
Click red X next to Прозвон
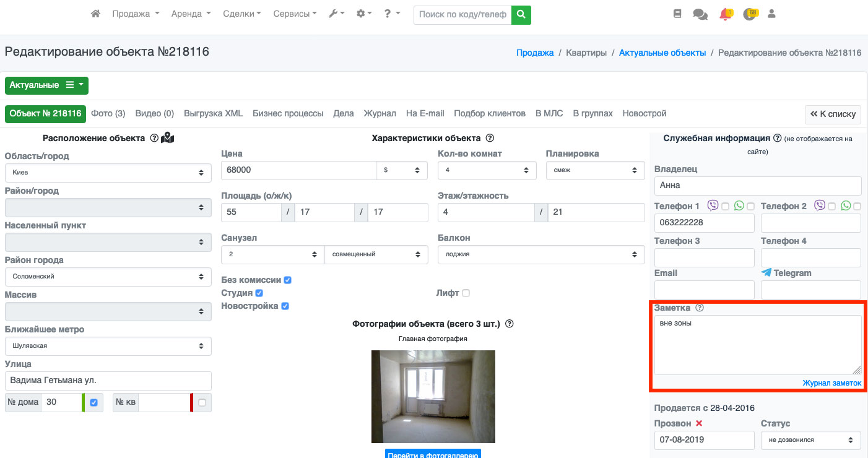pos(699,423)
